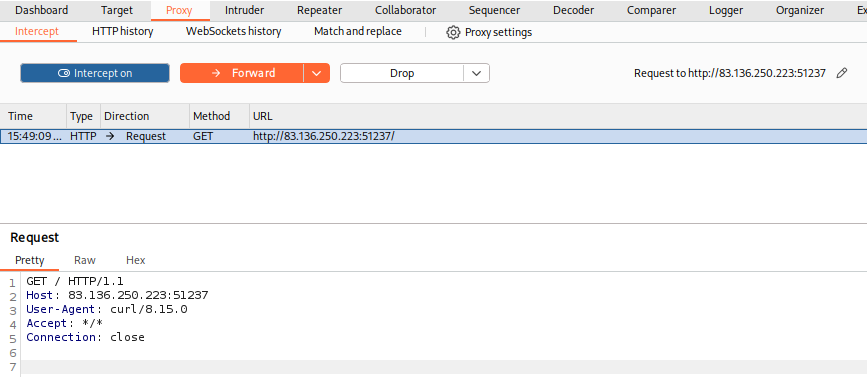867x377 pixels.
Task: Open the Decoder tab
Action: click(573, 10)
